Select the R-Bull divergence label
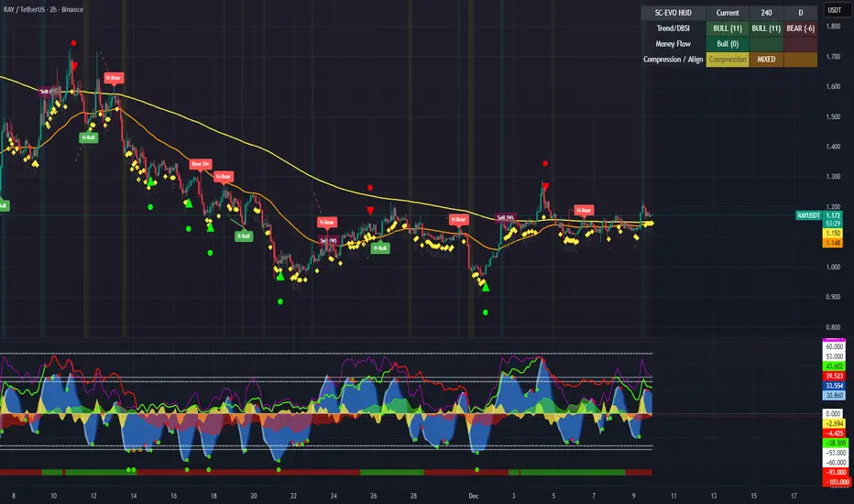This screenshot has height=504, width=854. click(244, 236)
